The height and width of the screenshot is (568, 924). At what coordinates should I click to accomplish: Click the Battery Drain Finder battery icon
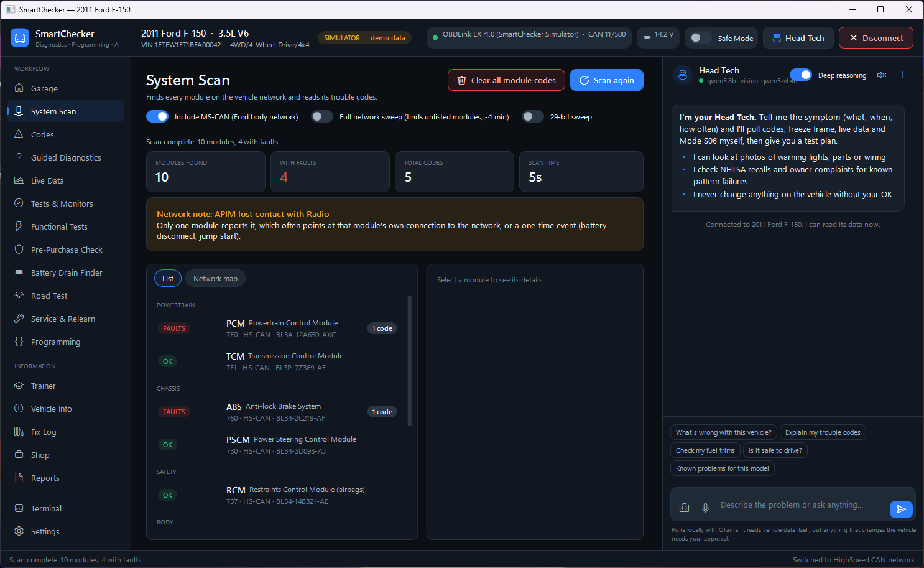click(19, 272)
